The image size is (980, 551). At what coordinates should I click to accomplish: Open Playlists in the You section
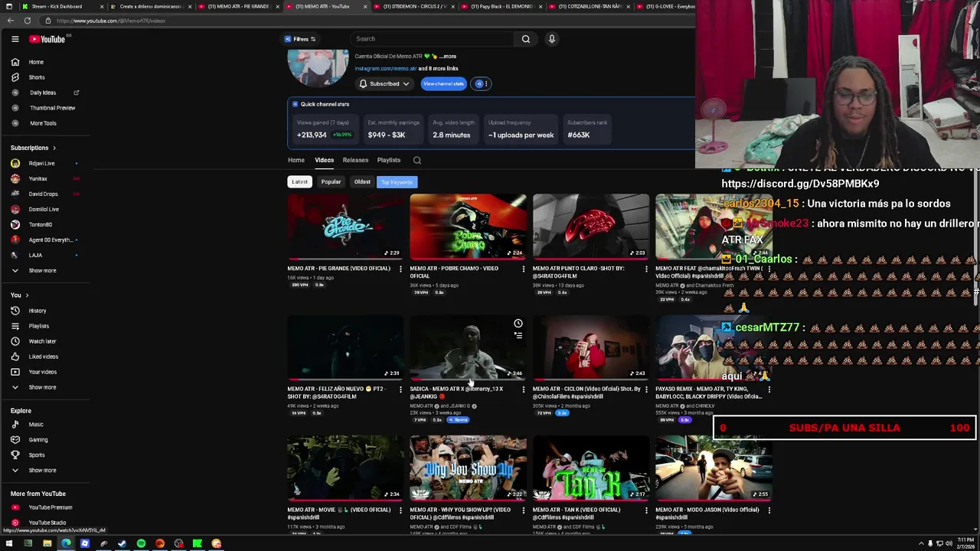click(x=44, y=326)
